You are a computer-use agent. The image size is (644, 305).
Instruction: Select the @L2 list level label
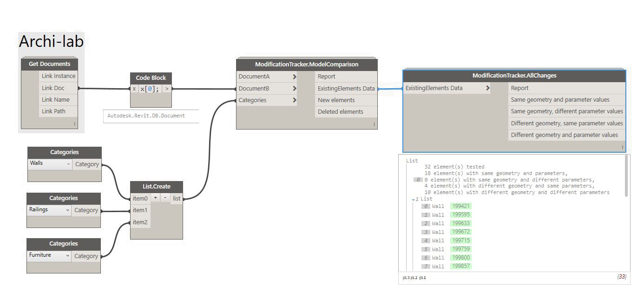pyautogui.click(x=414, y=278)
